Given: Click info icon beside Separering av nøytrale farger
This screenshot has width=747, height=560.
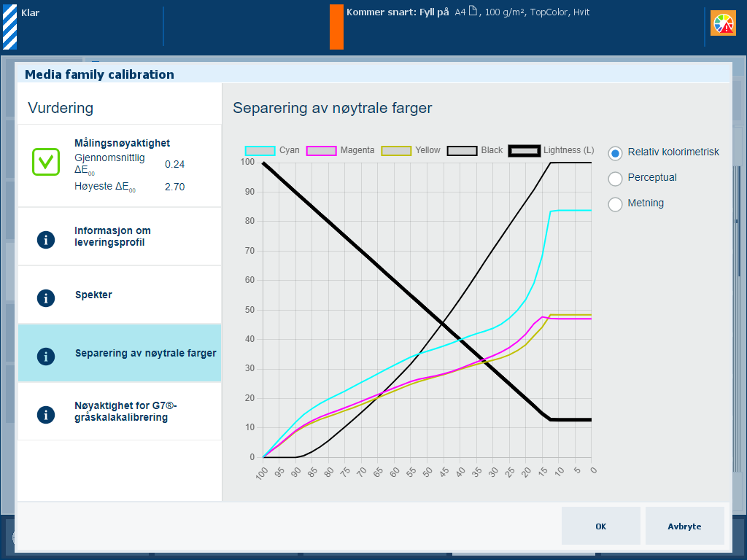Looking at the screenshot, I should (46, 356).
